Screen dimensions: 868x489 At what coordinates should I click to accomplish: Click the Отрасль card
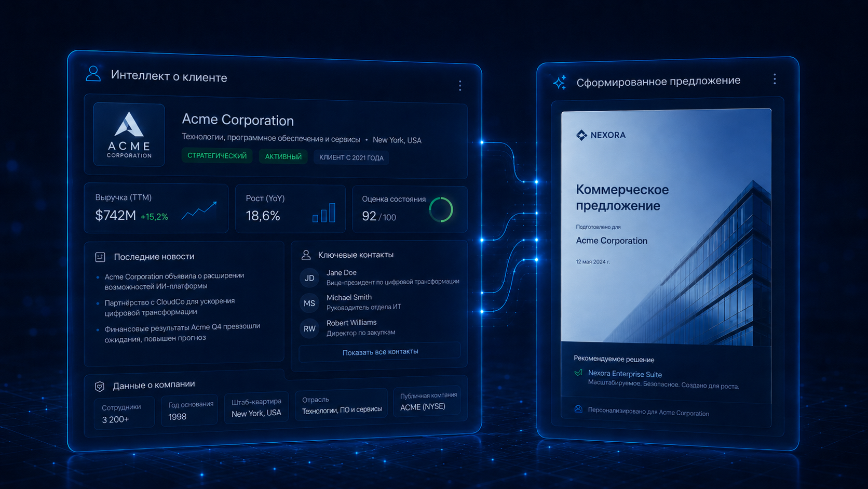tap(341, 405)
